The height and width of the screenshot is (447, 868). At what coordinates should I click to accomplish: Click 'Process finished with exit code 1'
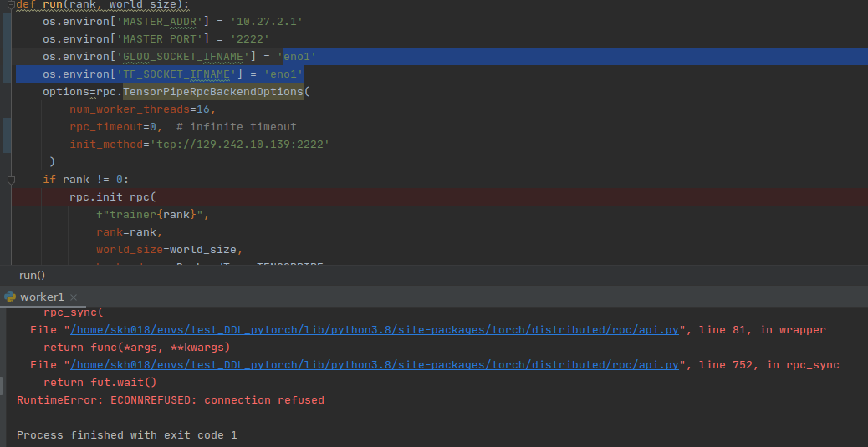click(126, 435)
